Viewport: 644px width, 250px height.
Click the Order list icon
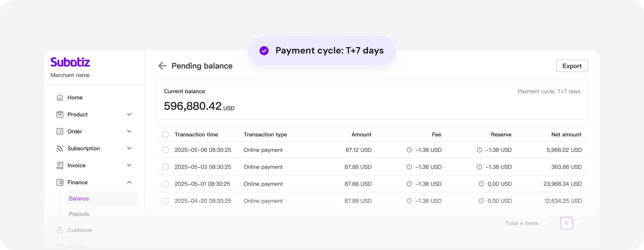tap(60, 131)
